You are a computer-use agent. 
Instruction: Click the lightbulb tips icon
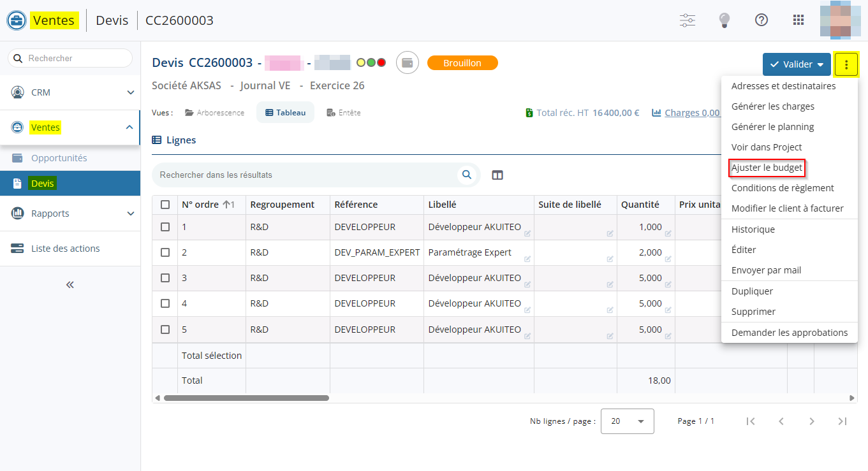tap(724, 20)
